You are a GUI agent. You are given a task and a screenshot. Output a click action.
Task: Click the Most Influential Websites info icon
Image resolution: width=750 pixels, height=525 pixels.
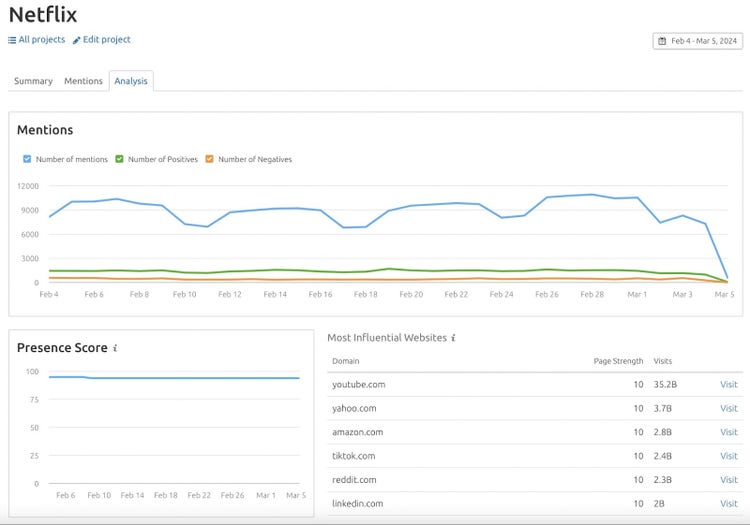pos(453,338)
